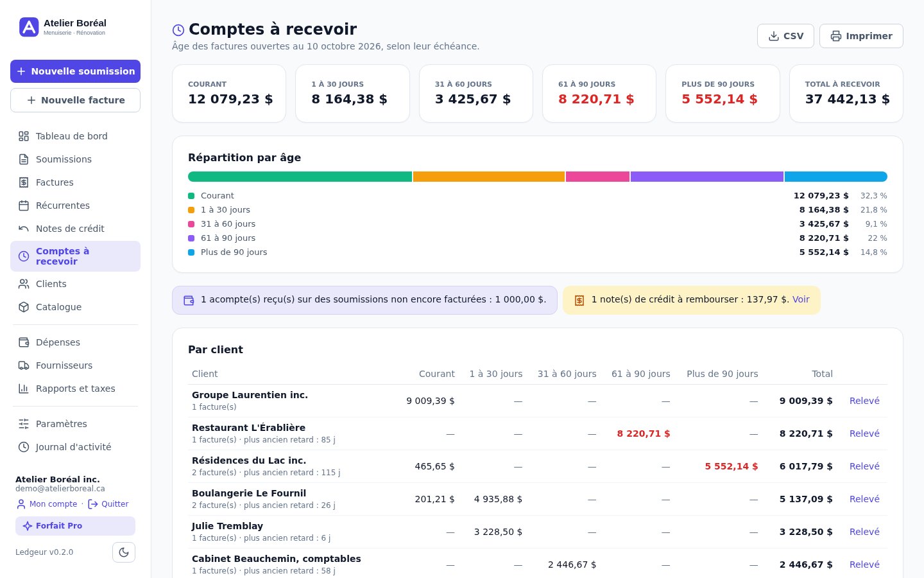Image resolution: width=924 pixels, height=578 pixels.
Task: Click the Tableau de bord grid icon
Action: 24,136
